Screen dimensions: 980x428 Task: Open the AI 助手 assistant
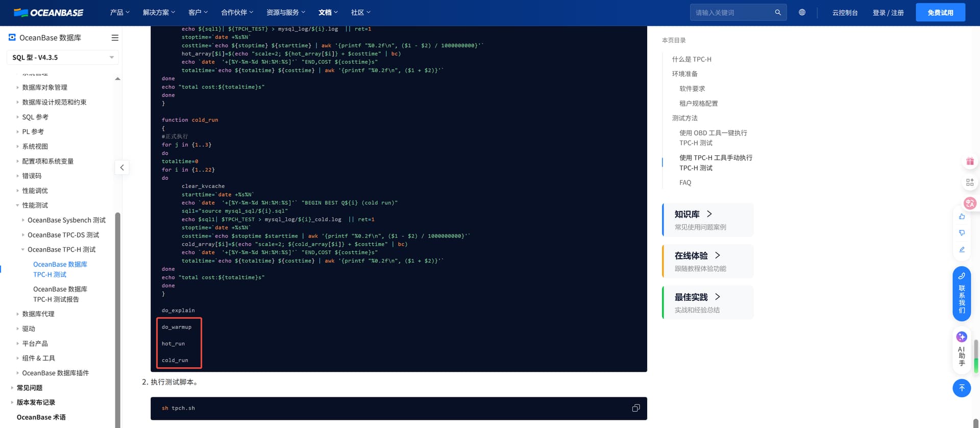coord(962,350)
